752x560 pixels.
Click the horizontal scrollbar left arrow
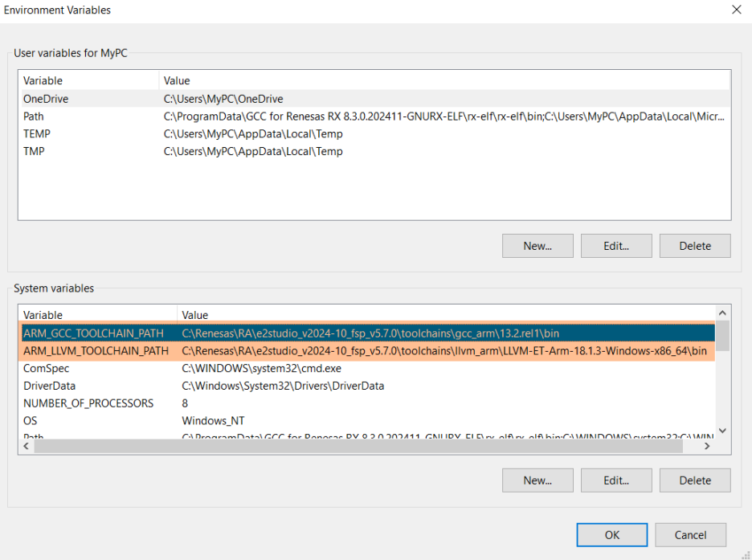pyautogui.click(x=25, y=446)
